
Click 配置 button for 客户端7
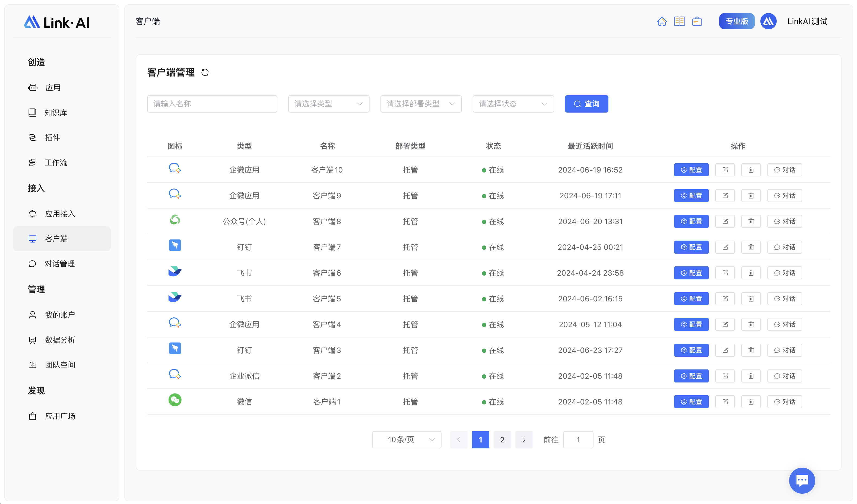tap(691, 247)
